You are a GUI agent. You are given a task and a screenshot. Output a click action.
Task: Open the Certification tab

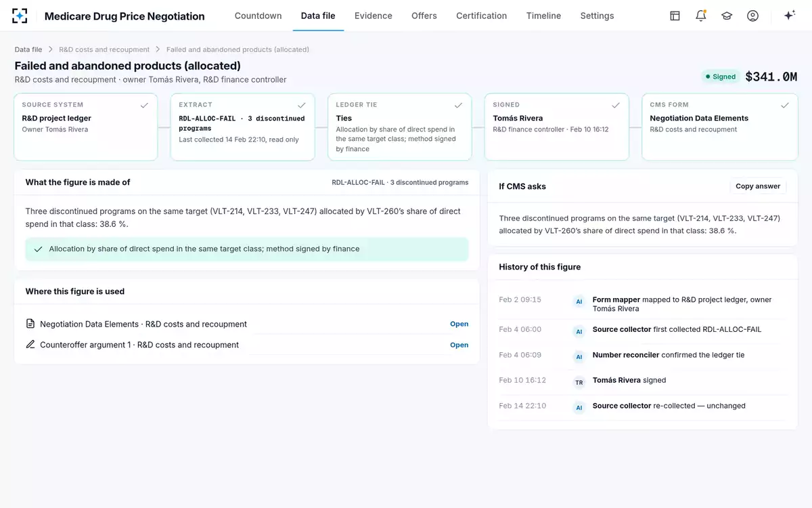pos(482,16)
